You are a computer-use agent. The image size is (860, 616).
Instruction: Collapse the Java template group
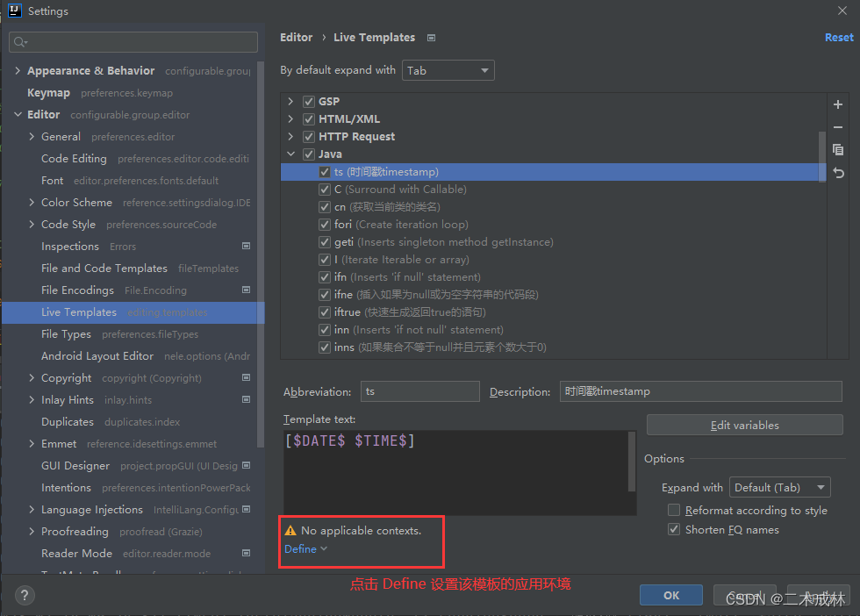tap(290, 154)
